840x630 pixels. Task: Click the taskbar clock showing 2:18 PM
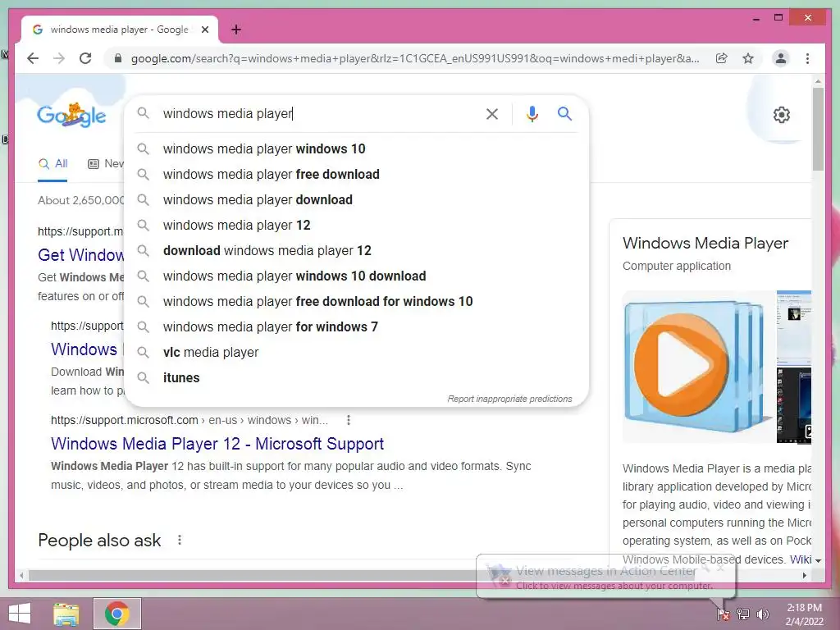click(804, 614)
